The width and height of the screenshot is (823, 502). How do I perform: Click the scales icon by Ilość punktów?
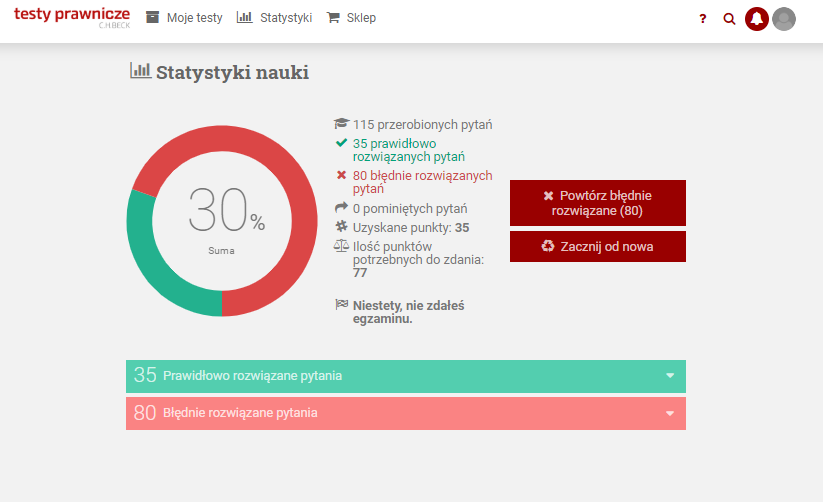tap(341, 246)
